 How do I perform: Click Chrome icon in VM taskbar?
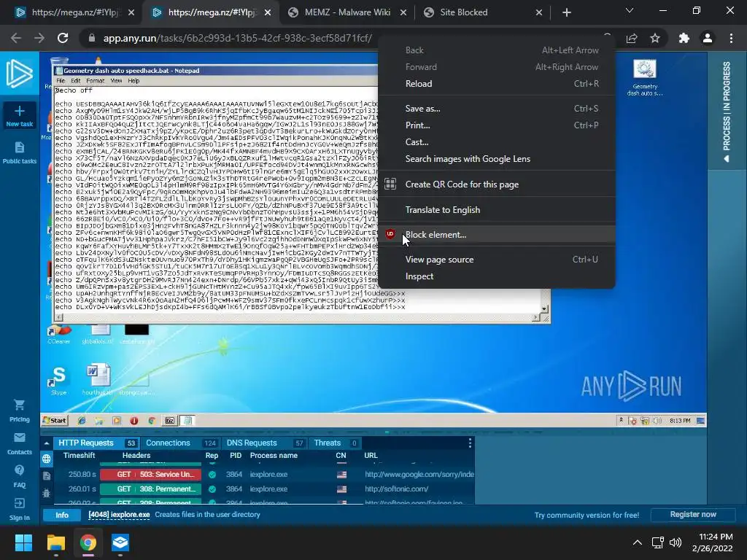pos(152,421)
